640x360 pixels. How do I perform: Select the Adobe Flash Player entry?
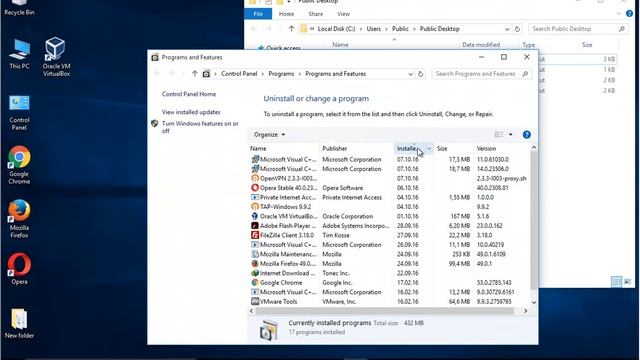coord(388,226)
